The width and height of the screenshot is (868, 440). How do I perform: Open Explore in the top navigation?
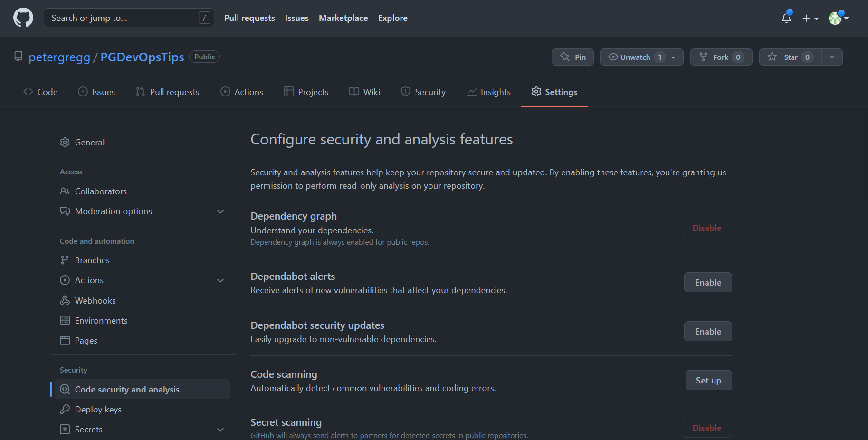[x=393, y=18]
